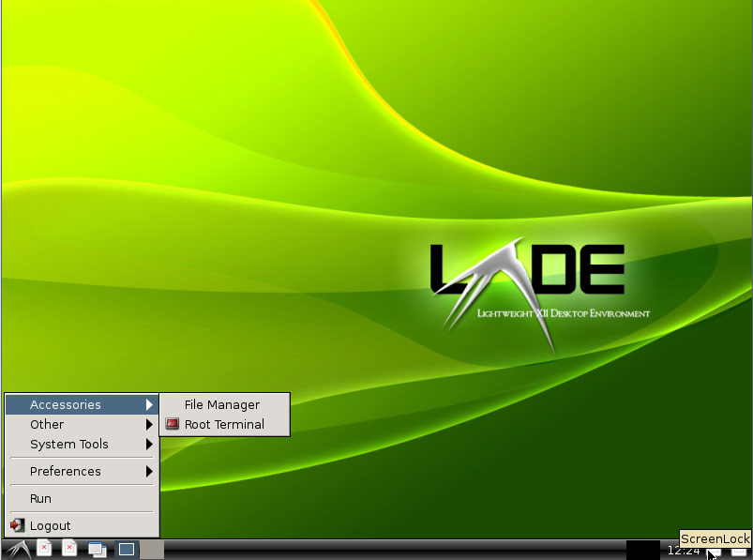This screenshot has height=560, width=753.
Task: Click the red Logout icon in the menu
Action: pyautogui.click(x=17, y=525)
